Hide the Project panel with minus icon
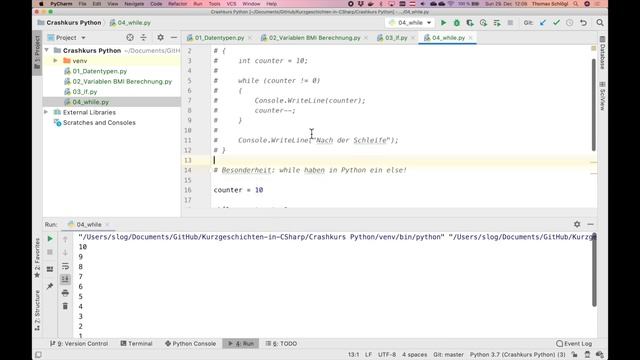The width and height of the screenshot is (640, 360). point(174,38)
